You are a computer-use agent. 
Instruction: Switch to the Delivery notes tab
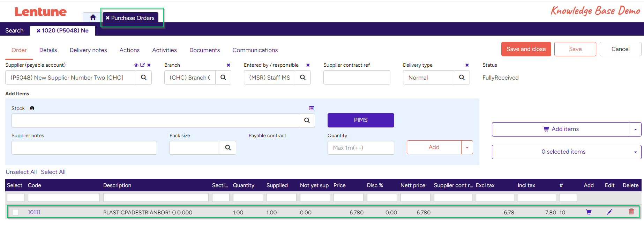tap(88, 50)
